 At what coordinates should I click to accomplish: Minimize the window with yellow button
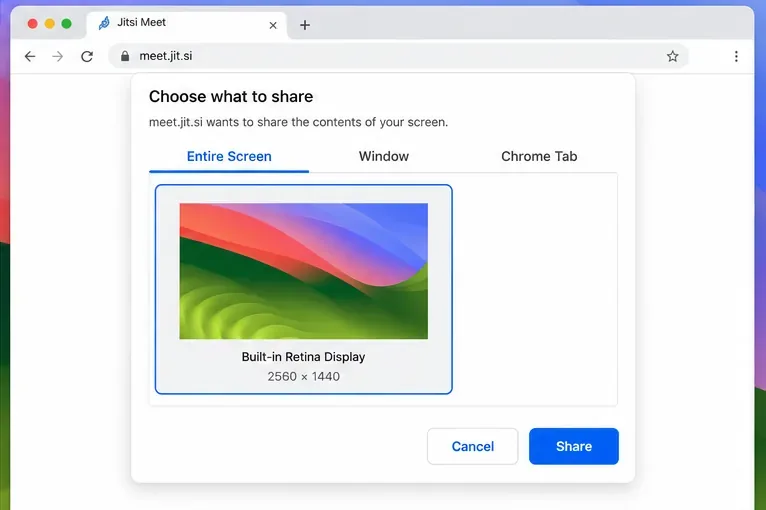coord(49,23)
